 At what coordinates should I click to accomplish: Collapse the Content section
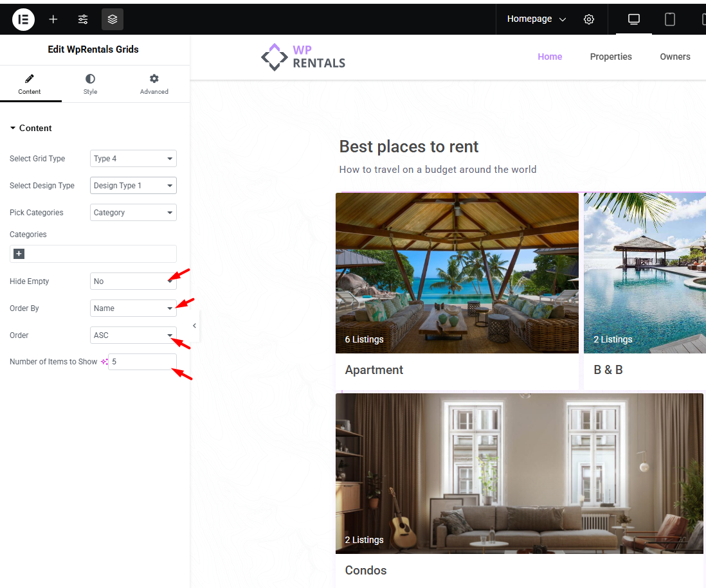(x=31, y=128)
